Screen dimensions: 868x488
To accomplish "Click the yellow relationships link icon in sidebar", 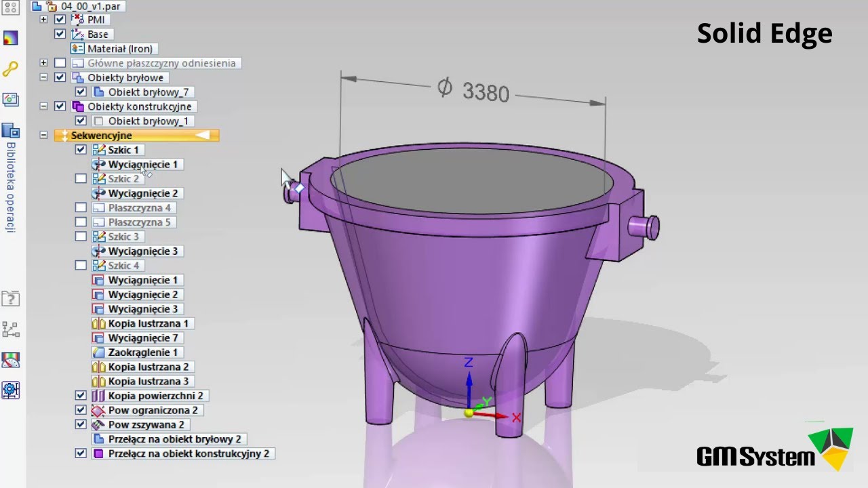I will pos(11,69).
